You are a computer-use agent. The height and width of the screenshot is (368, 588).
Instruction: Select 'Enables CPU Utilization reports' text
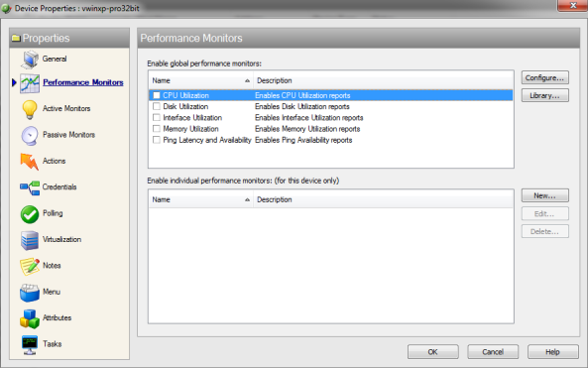pos(302,95)
